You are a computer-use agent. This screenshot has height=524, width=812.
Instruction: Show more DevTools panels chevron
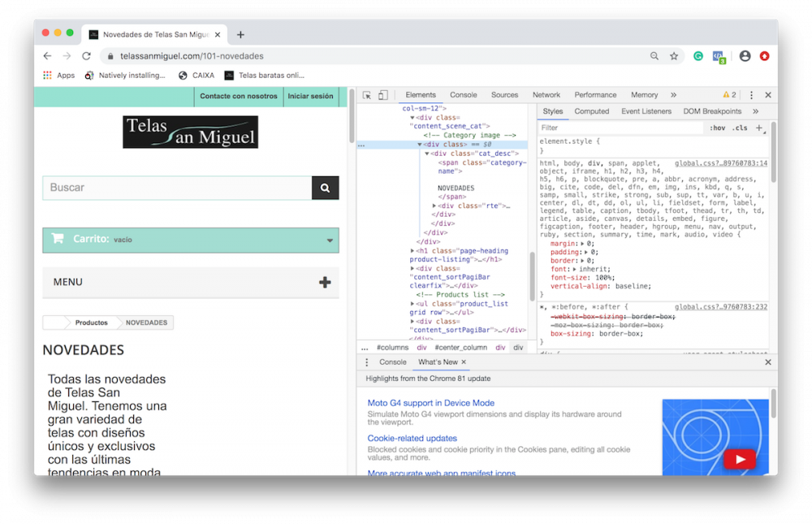[673, 95]
